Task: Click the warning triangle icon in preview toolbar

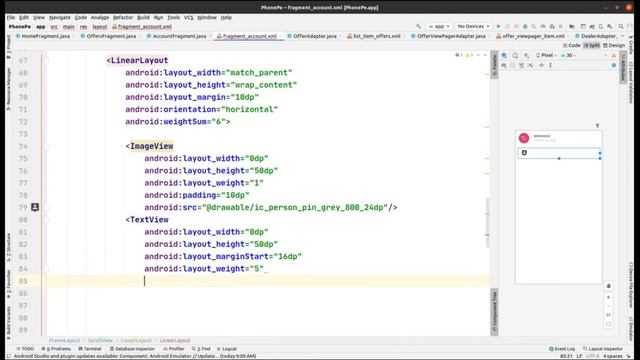Action: 614,56
